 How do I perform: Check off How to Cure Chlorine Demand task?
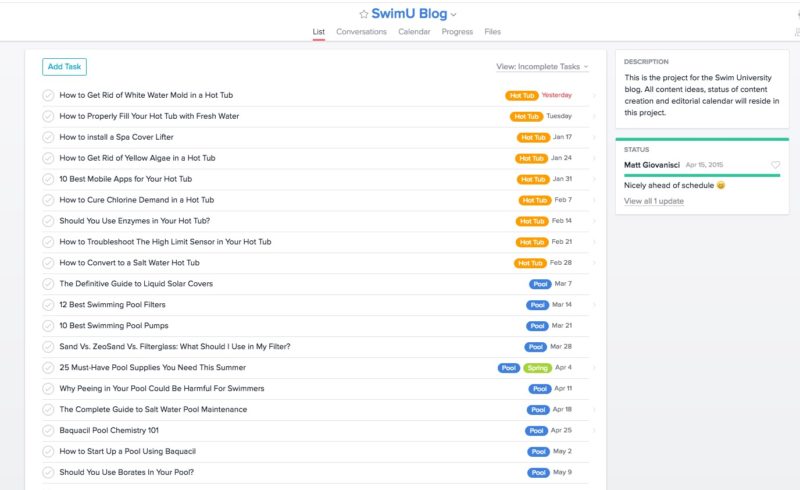click(48, 200)
